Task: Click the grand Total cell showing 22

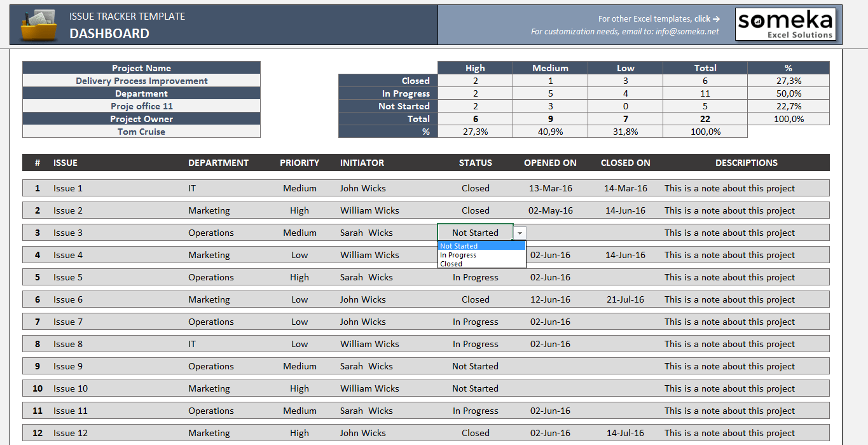Action: (x=705, y=119)
